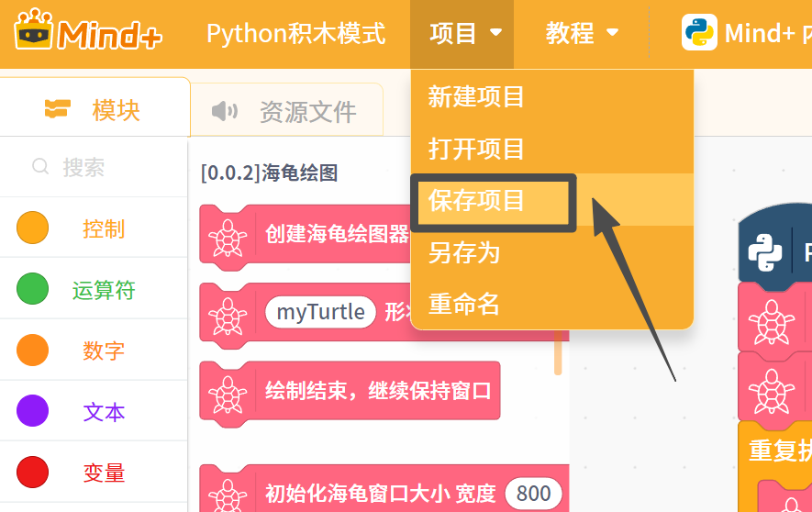This screenshot has height=512, width=812.
Task: Expand the 教程 dropdown menu
Action: coord(582,33)
